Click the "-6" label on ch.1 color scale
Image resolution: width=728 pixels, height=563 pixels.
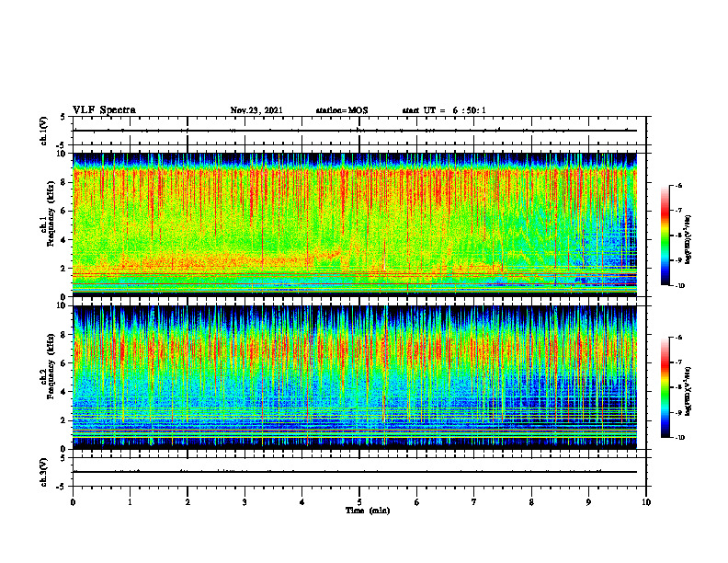click(x=678, y=185)
